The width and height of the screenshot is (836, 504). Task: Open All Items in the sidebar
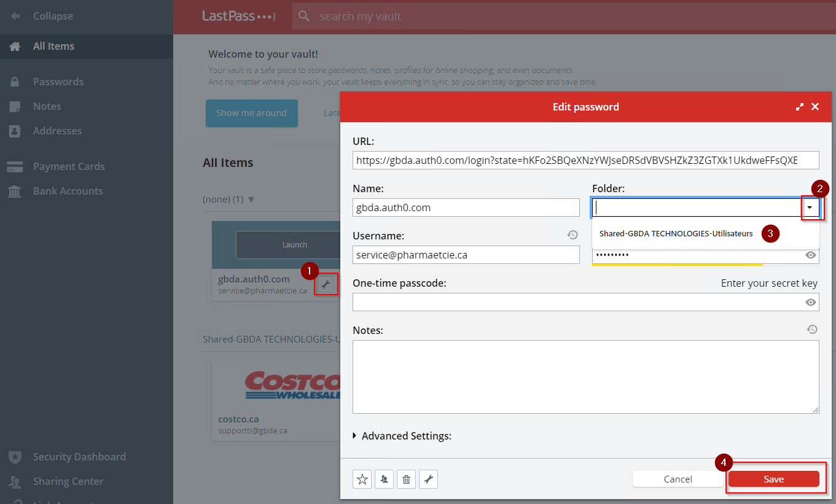pos(87,46)
